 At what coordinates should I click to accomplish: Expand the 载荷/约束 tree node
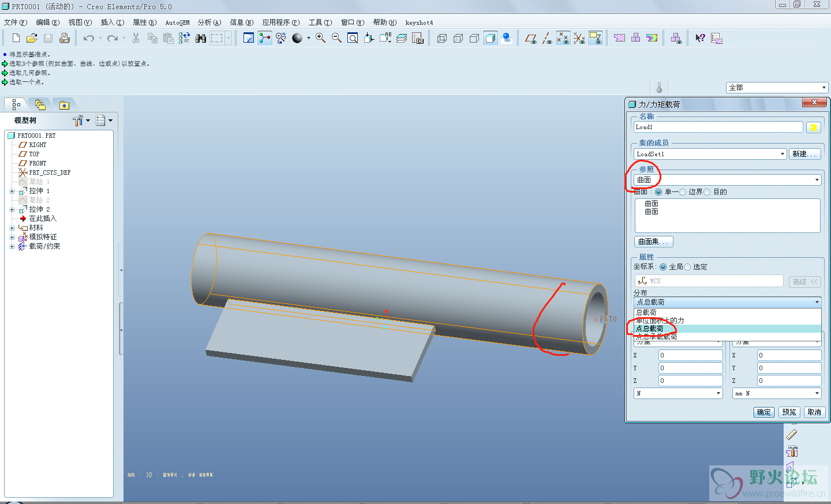[x=12, y=246]
